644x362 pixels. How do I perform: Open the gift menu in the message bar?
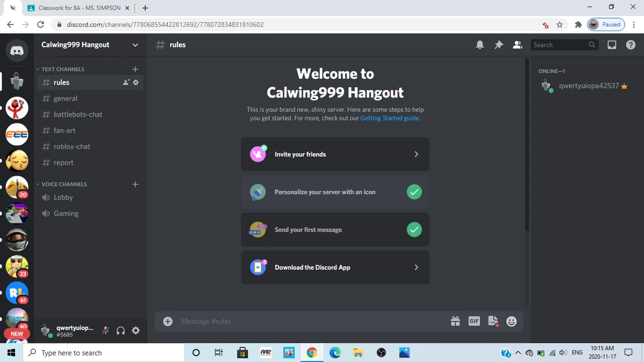coord(455,321)
